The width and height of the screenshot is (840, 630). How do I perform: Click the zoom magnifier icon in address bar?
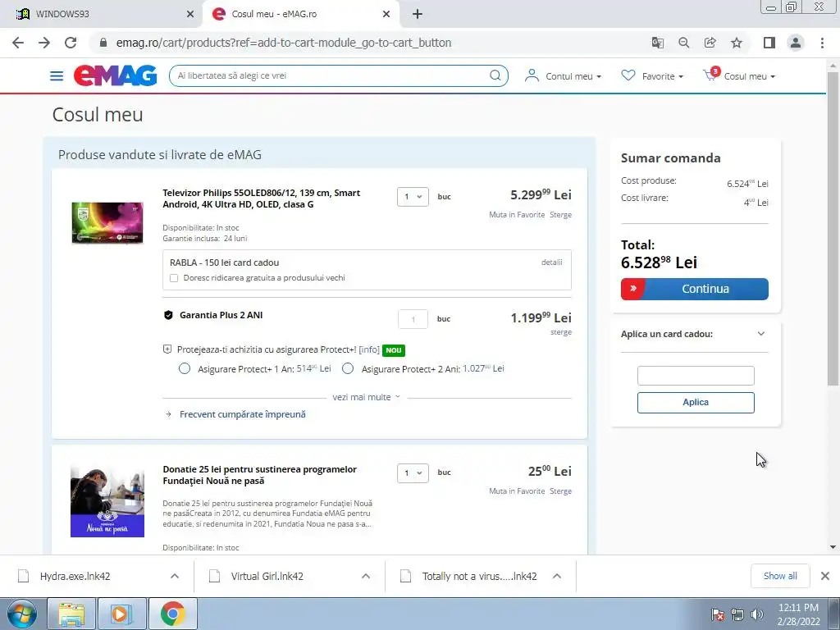pos(683,43)
